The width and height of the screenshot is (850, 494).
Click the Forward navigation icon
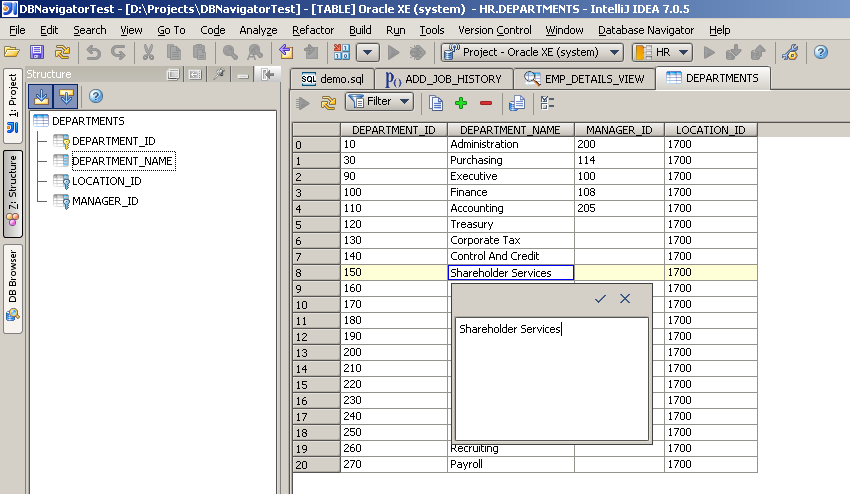coord(311,53)
